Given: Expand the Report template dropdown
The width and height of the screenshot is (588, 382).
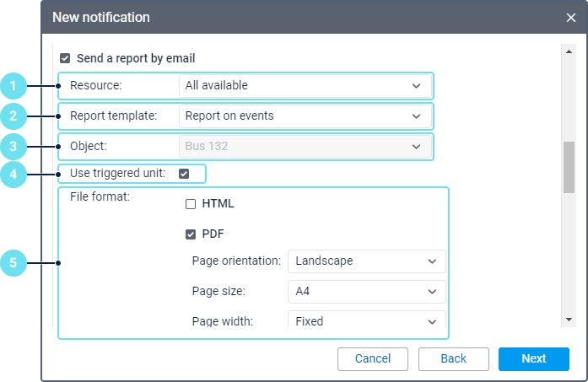Looking at the screenshot, I should click(x=304, y=116).
